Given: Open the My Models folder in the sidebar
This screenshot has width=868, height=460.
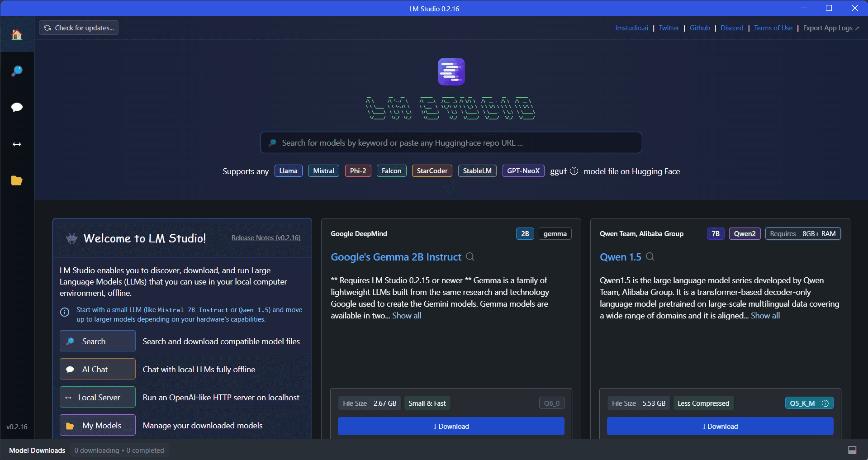Looking at the screenshot, I should click(17, 180).
